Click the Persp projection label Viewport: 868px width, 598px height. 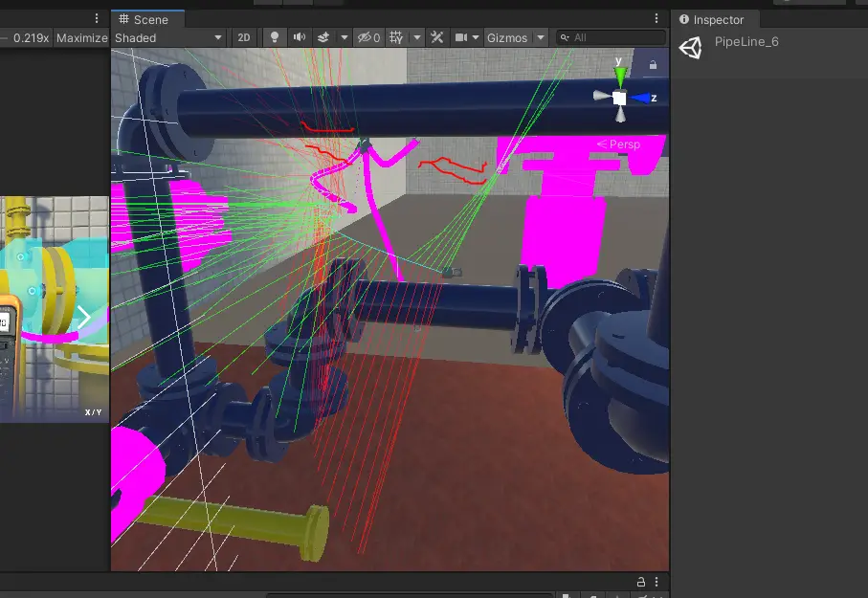(623, 144)
